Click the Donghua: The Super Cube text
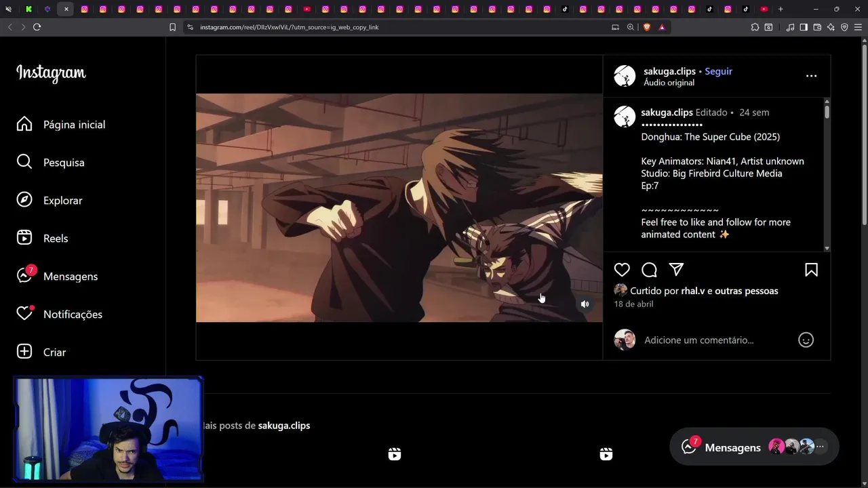 pyautogui.click(x=710, y=137)
